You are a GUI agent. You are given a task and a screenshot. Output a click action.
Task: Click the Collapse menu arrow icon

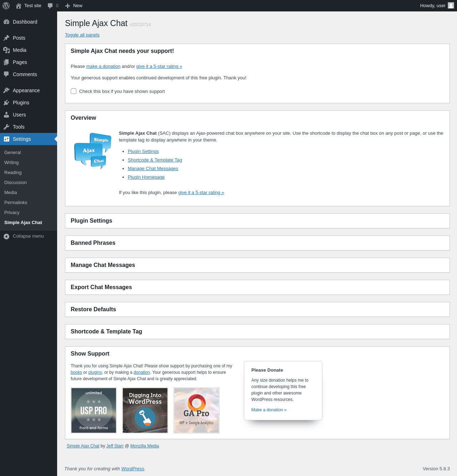tap(6, 236)
